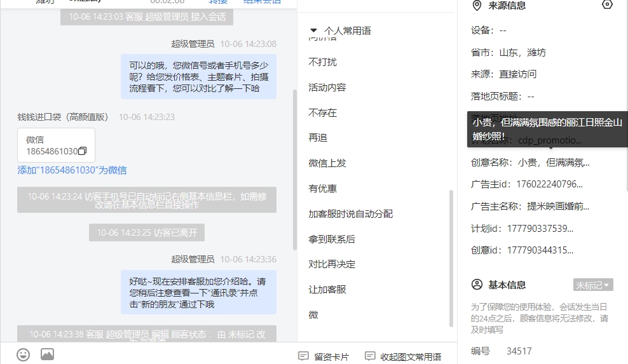
Task: Click the 创意名称 value
Action: (554, 162)
